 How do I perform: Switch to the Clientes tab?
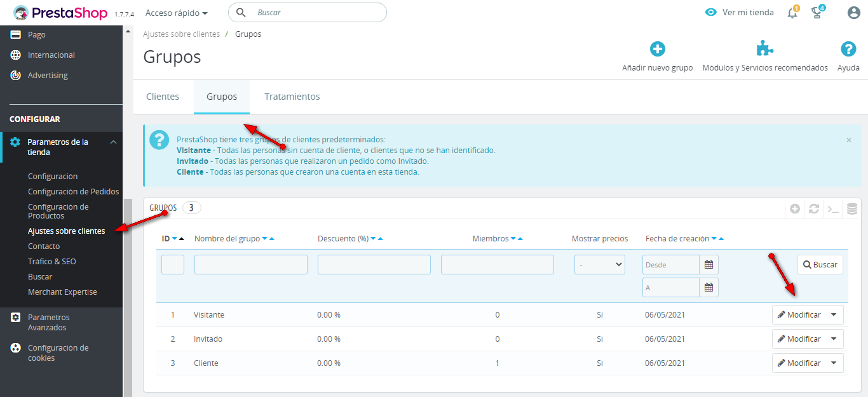(163, 97)
